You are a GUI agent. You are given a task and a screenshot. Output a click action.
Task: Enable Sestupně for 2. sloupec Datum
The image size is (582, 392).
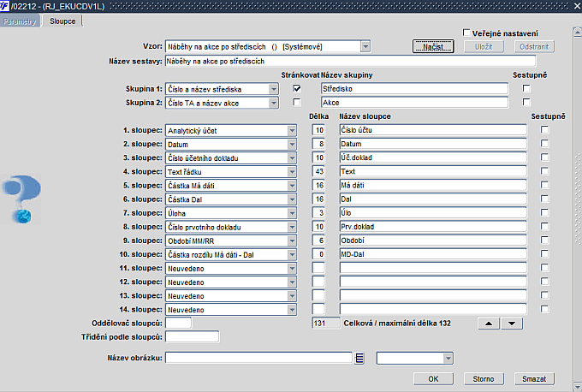(x=544, y=144)
